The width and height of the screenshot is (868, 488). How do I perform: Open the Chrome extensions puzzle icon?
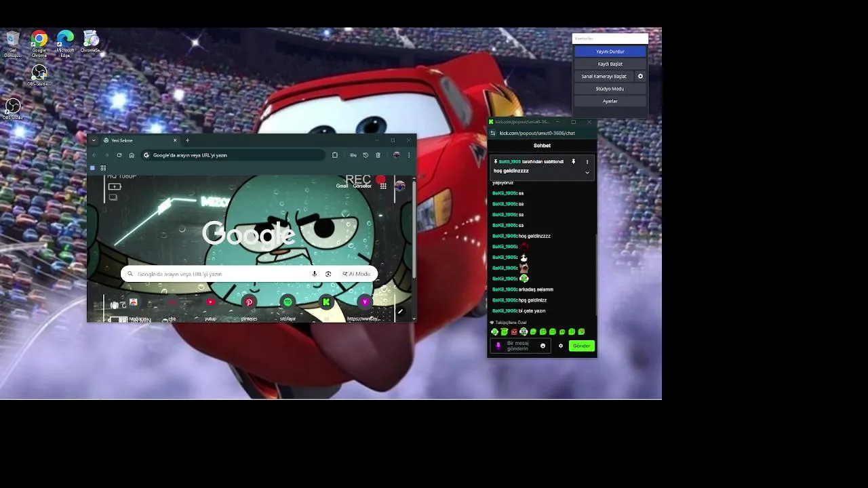pos(335,155)
